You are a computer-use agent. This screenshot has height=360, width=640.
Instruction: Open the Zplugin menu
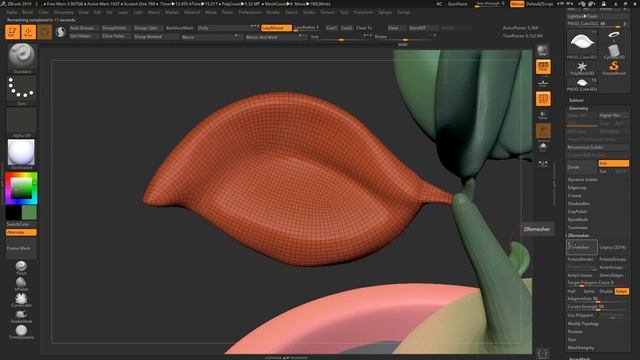(x=385, y=12)
